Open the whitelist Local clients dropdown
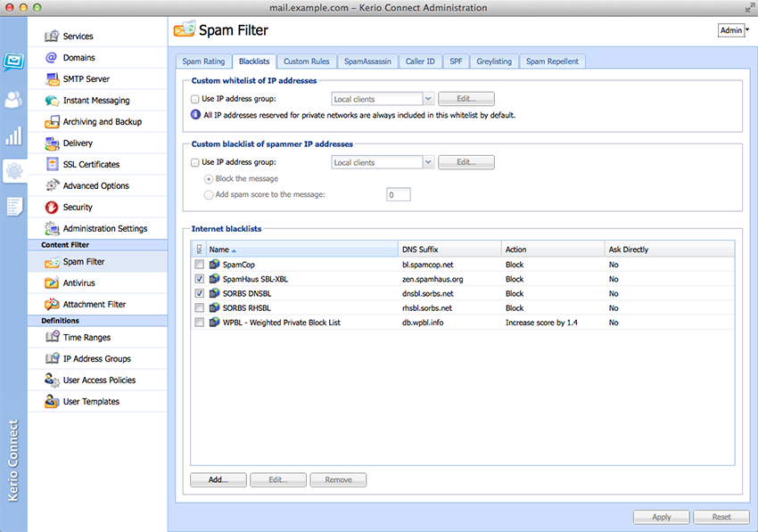758x532 pixels. [x=429, y=99]
